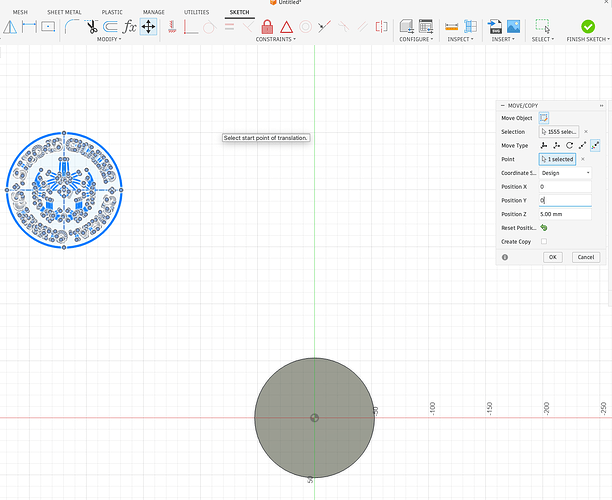Screen dimensions: 612x500
Task: Choose Point to Position move type
Action: click(595, 146)
